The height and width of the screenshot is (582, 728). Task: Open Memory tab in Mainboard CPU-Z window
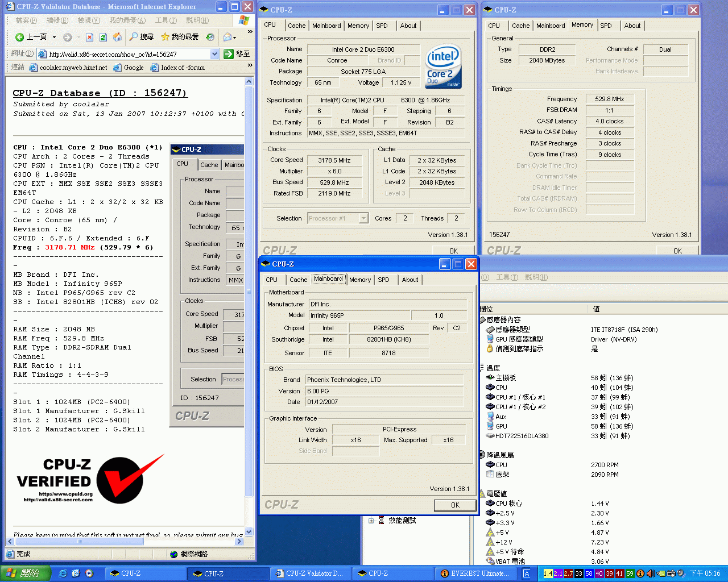[x=359, y=280]
